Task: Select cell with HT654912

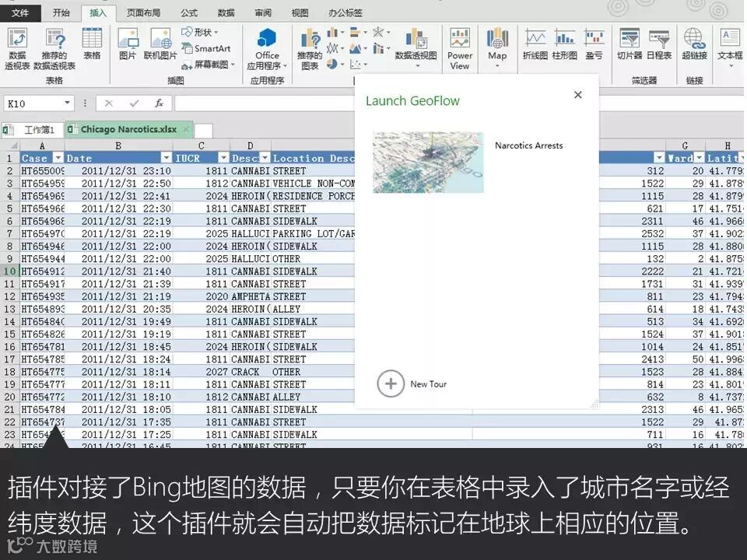Action: (x=42, y=271)
